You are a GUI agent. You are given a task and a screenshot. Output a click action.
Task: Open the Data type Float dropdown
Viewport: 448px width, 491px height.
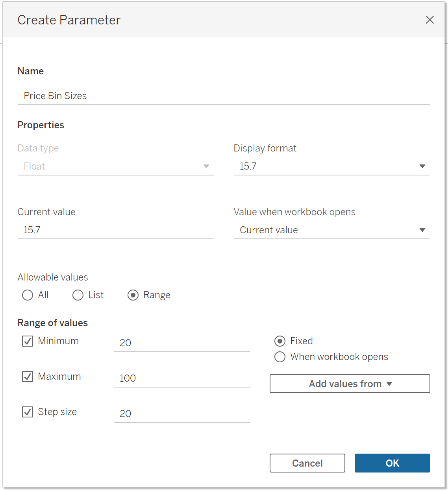115,166
